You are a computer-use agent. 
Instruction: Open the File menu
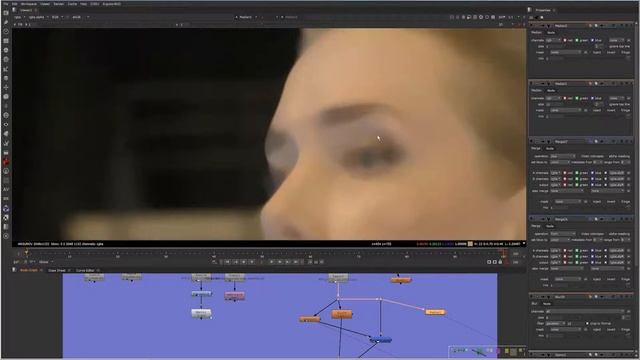point(6,4)
